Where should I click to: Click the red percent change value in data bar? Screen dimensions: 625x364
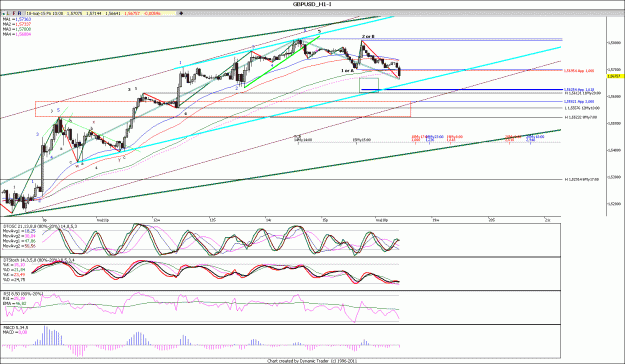(152, 14)
